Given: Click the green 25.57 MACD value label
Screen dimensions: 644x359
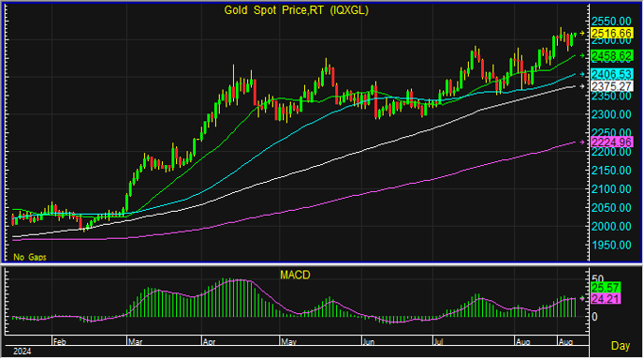Looking at the screenshot, I should pyautogui.click(x=606, y=288).
